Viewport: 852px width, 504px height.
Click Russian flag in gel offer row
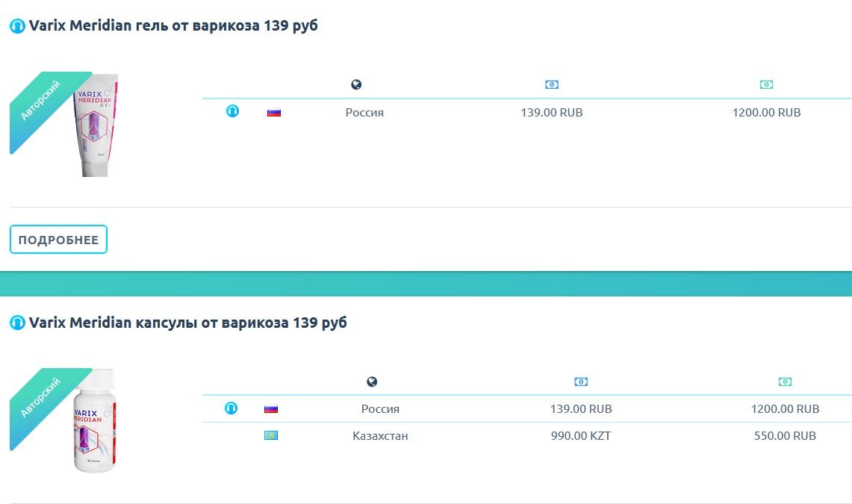tap(274, 113)
